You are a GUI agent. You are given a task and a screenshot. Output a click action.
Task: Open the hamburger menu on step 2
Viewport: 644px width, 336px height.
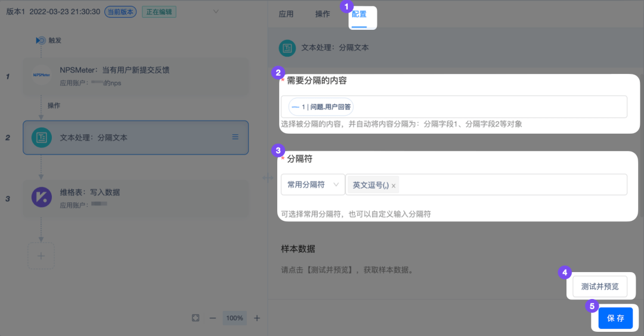(x=236, y=137)
